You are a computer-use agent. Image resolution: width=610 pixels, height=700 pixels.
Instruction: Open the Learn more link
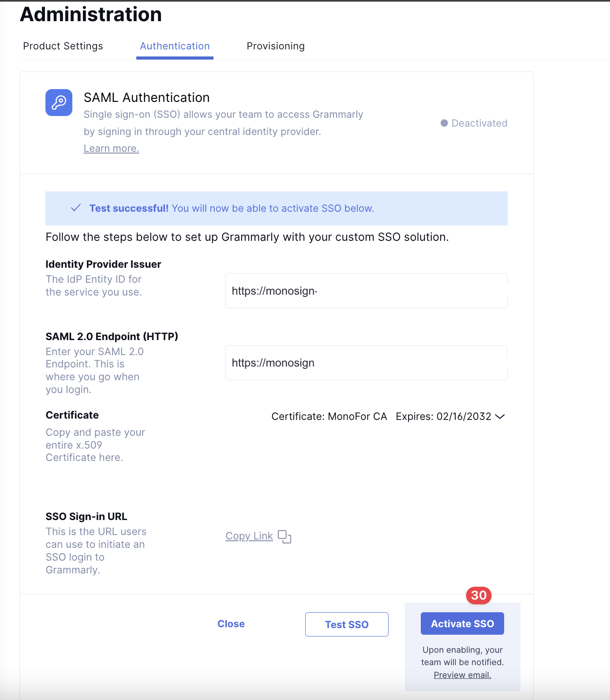coord(111,149)
